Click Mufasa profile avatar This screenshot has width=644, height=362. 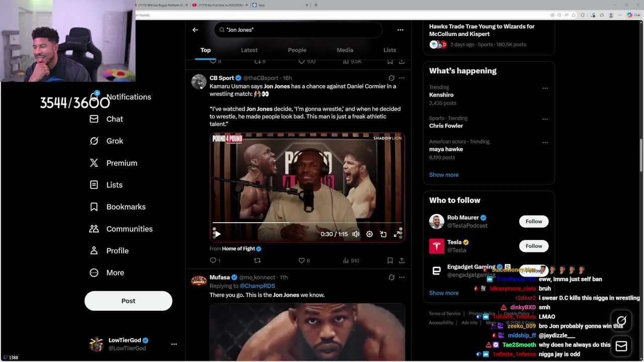(199, 281)
